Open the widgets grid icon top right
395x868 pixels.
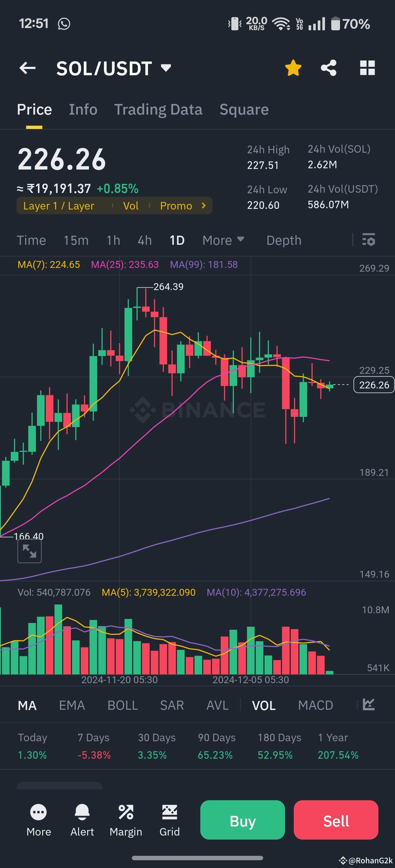pyautogui.click(x=367, y=68)
